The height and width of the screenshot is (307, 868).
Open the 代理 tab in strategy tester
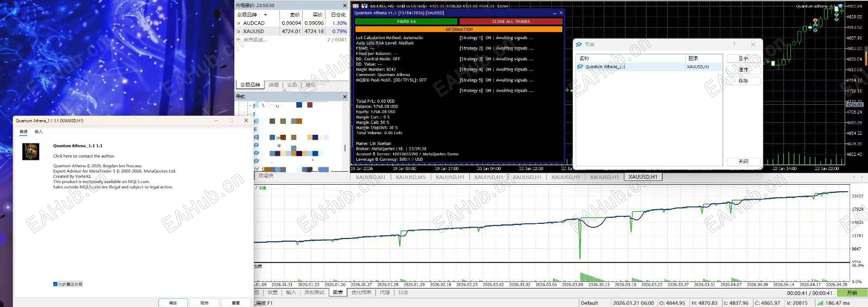(385, 292)
